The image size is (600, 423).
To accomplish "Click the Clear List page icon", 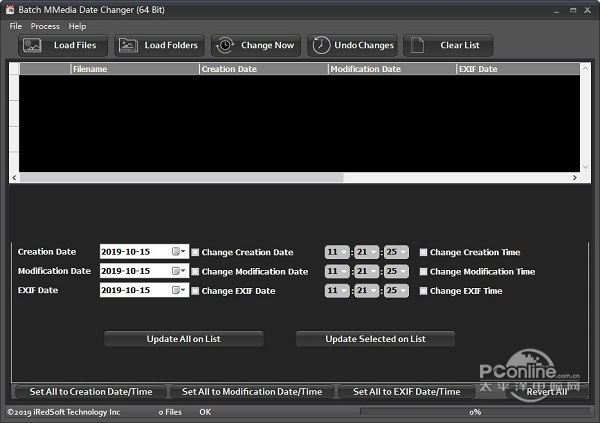I will [x=417, y=45].
